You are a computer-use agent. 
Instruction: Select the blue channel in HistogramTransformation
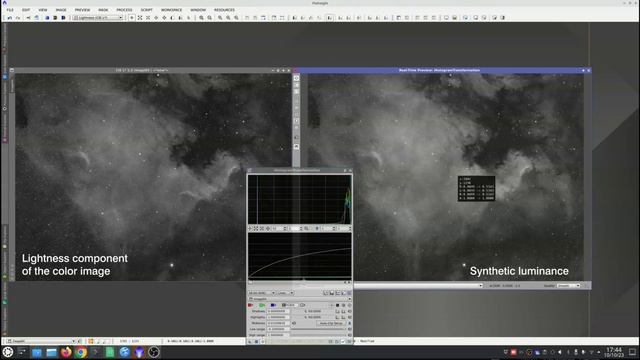click(x=273, y=305)
